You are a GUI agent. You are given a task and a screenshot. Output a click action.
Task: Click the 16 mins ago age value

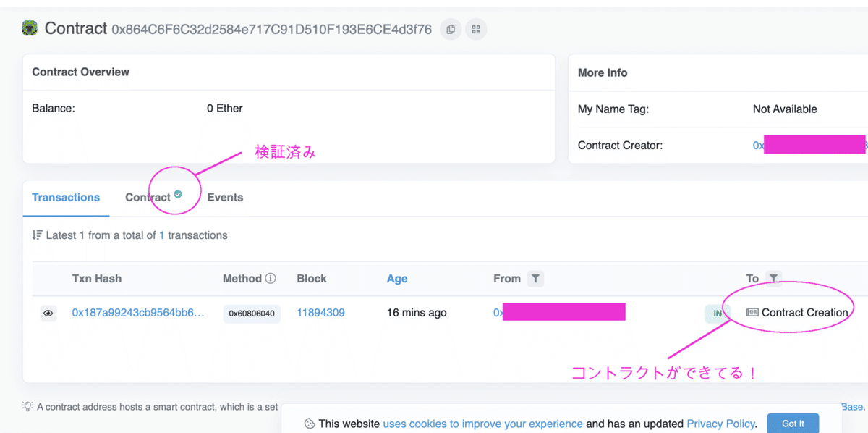tap(417, 313)
